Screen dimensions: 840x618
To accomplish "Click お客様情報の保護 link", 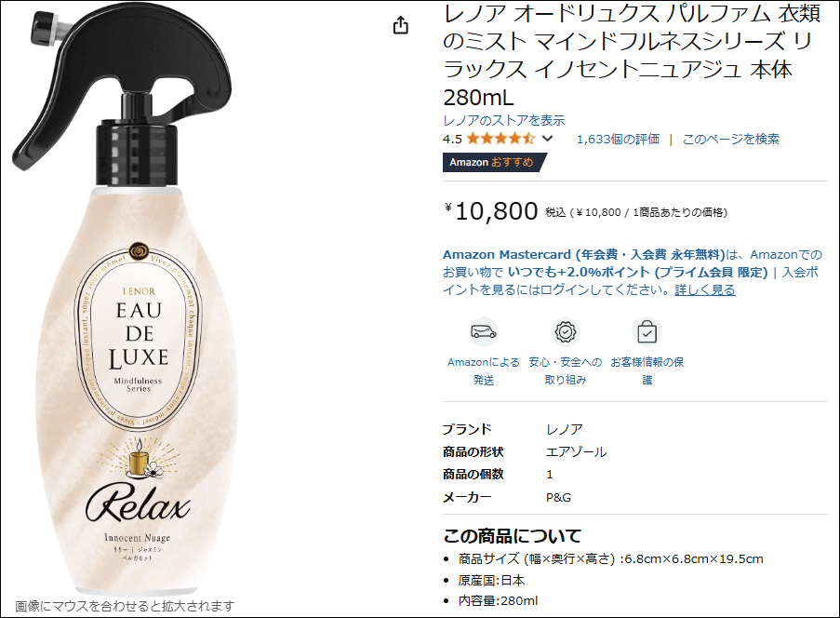I will (647, 371).
